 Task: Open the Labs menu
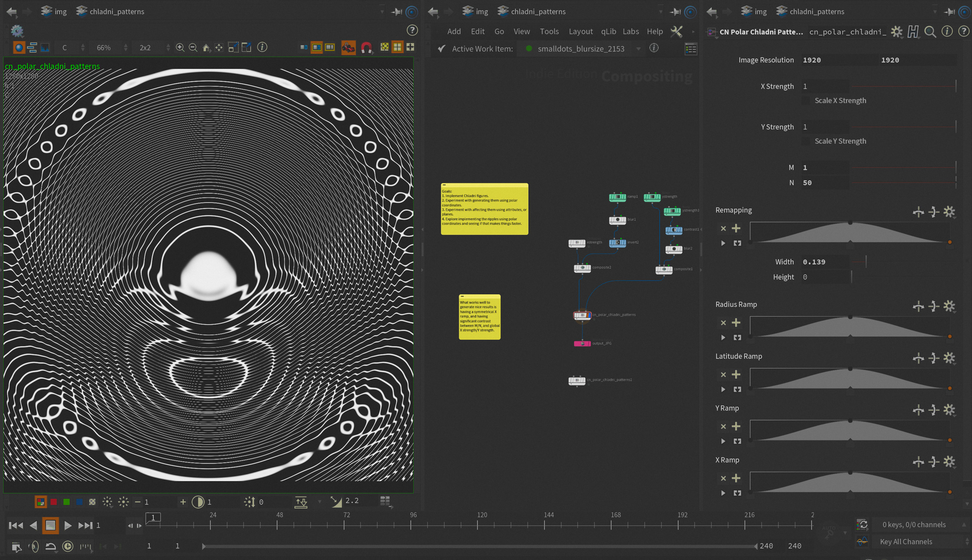click(x=630, y=31)
